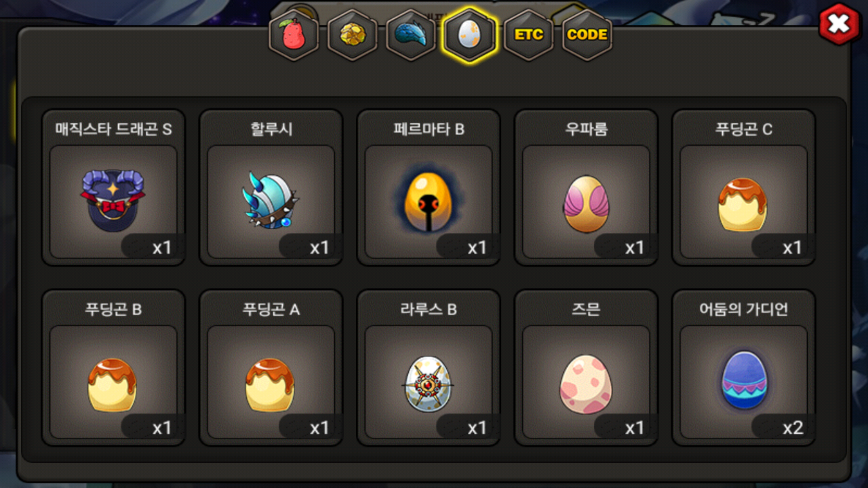
Task: Tap the 푸딩곤 C pudding egg
Action: pyautogui.click(x=744, y=202)
